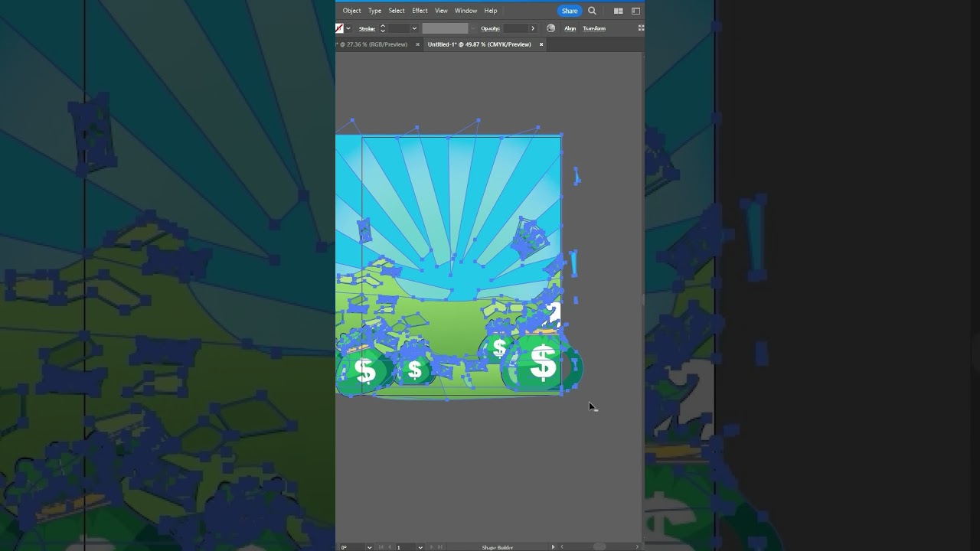Click the rotate view angle field
980x551 pixels.
click(x=351, y=547)
